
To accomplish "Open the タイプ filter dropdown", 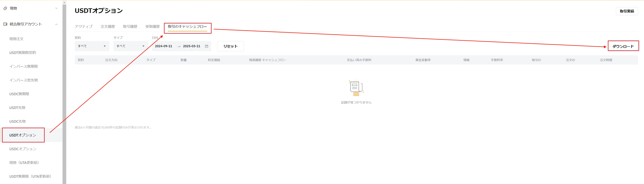I will pos(130,46).
